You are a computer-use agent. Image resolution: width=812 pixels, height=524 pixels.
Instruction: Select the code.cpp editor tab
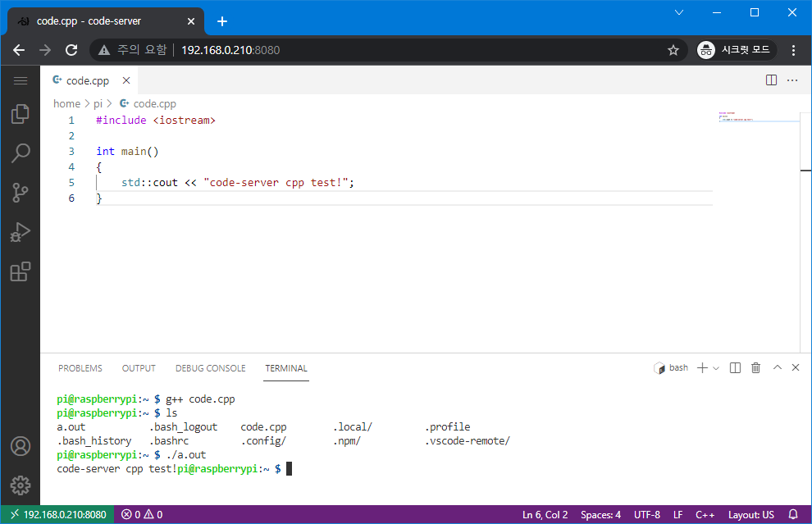[x=89, y=80]
